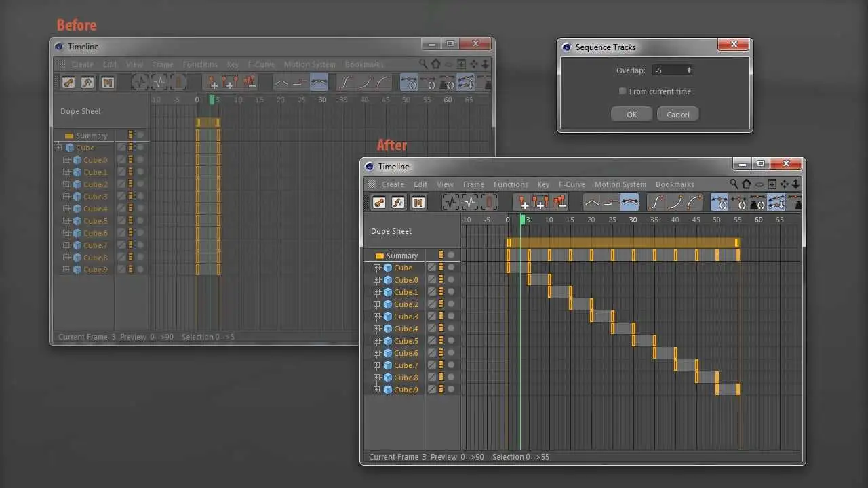Open search magnifier in After timeline window
The width and height of the screenshot is (868, 488).
pos(734,184)
